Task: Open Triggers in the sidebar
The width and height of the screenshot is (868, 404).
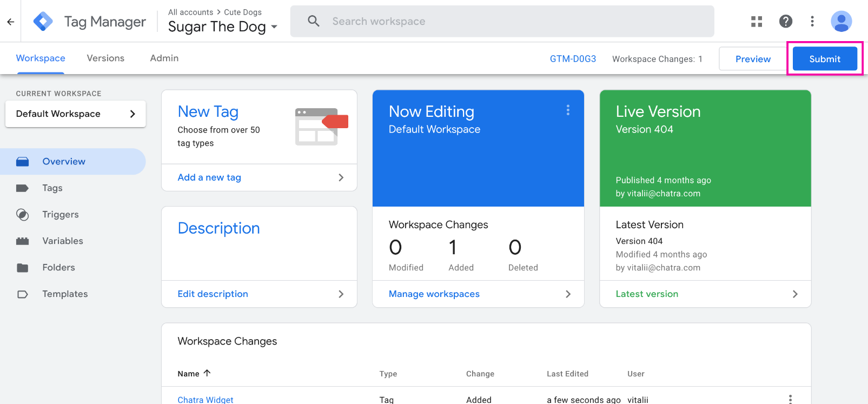Action: pyautogui.click(x=61, y=215)
